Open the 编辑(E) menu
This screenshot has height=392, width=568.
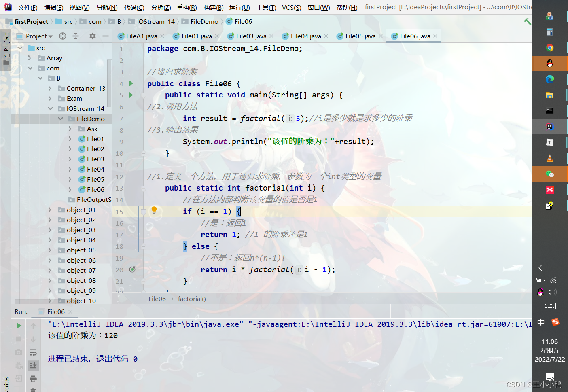[x=53, y=7]
